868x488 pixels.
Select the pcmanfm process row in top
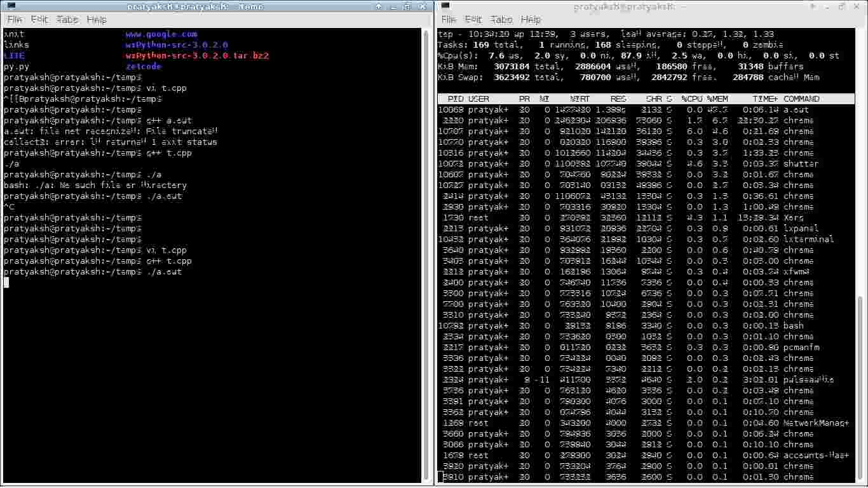(646, 347)
